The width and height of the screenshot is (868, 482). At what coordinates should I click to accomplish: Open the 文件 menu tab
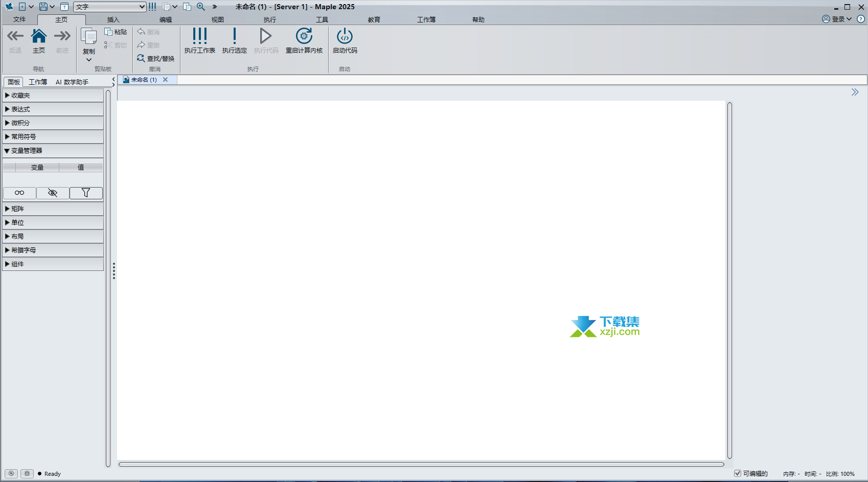tap(19, 19)
